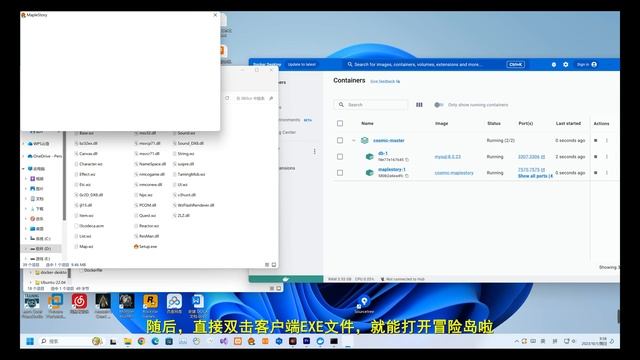Select the Ubuntu 22.04 folder tree item
Image resolution: width=640 pixels, height=360 pixels.
coord(50,282)
